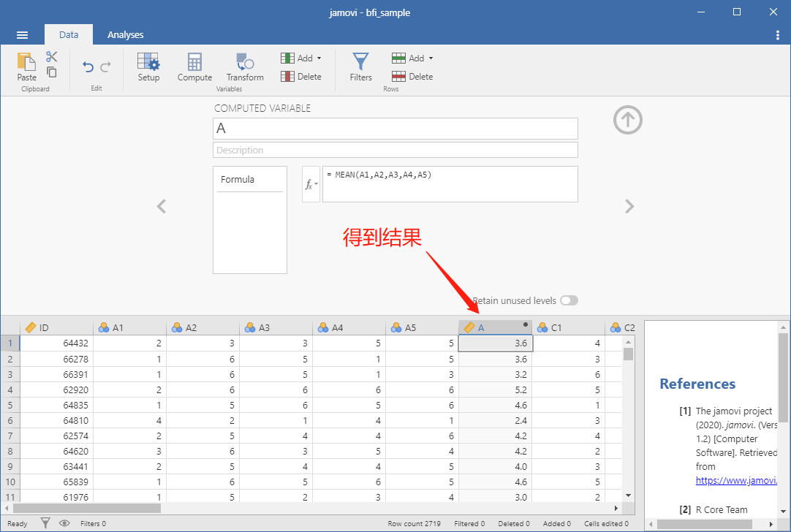Viewport: 791px width, 532px height.
Task: Click the funnel filter icon in the status bar
Action: (x=45, y=523)
